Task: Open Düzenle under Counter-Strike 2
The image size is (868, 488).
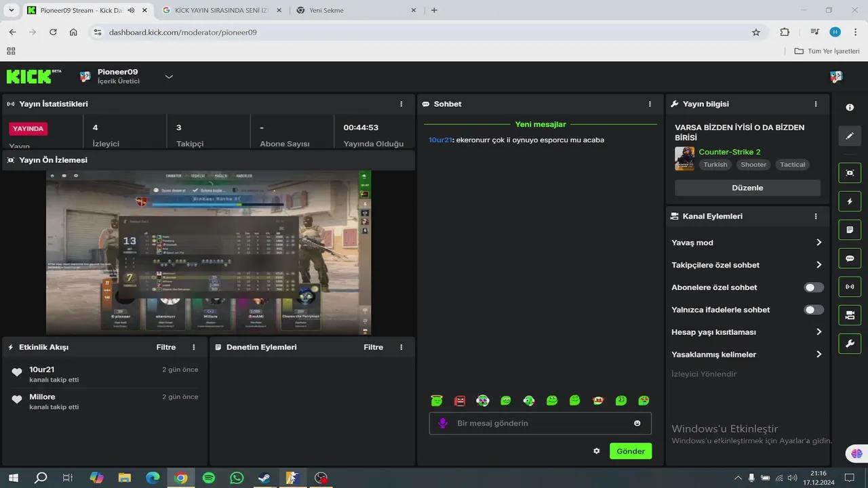Action: pos(747,188)
